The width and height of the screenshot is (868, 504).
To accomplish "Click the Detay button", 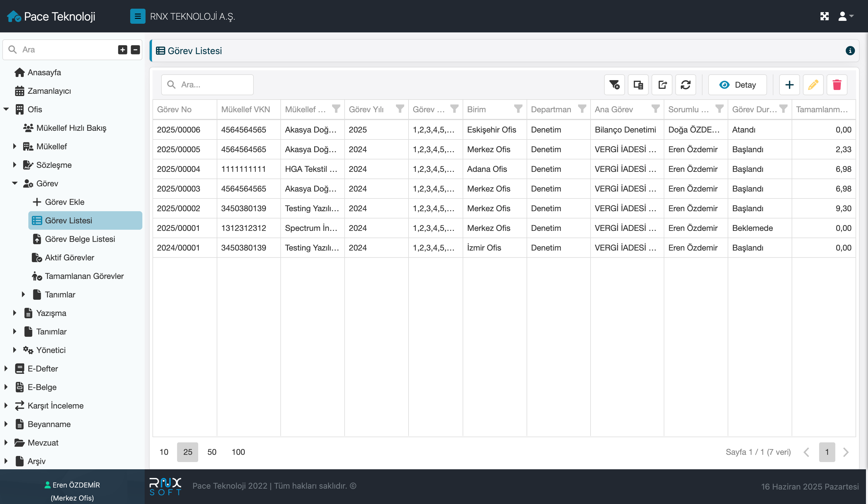I will coord(737,85).
